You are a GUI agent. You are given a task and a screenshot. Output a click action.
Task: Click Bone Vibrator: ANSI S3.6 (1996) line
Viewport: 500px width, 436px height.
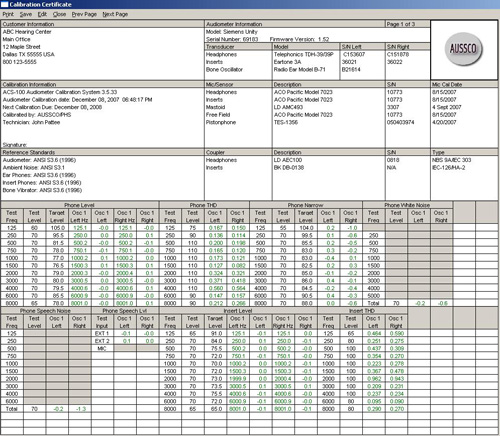pyautogui.click(x=42, y=190)
